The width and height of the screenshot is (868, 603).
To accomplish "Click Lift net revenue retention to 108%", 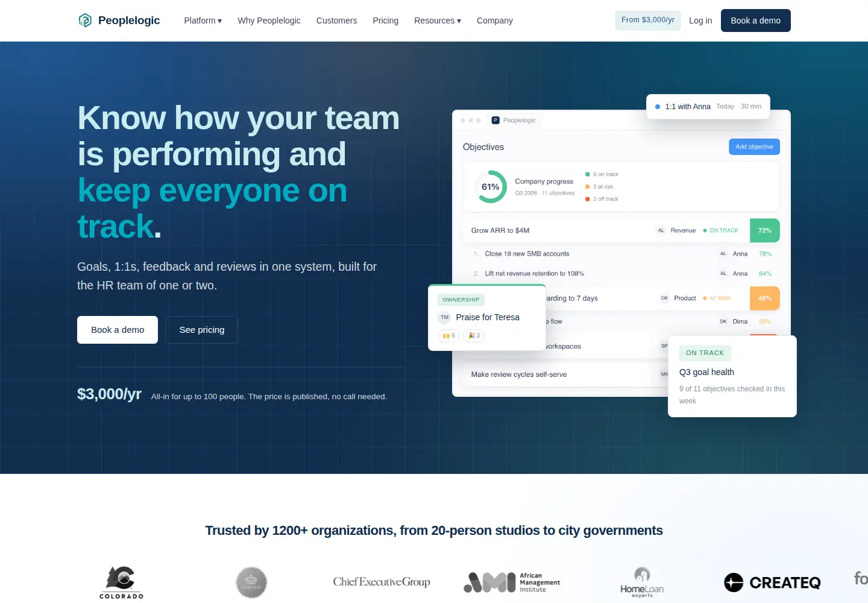I will [534, 274].
